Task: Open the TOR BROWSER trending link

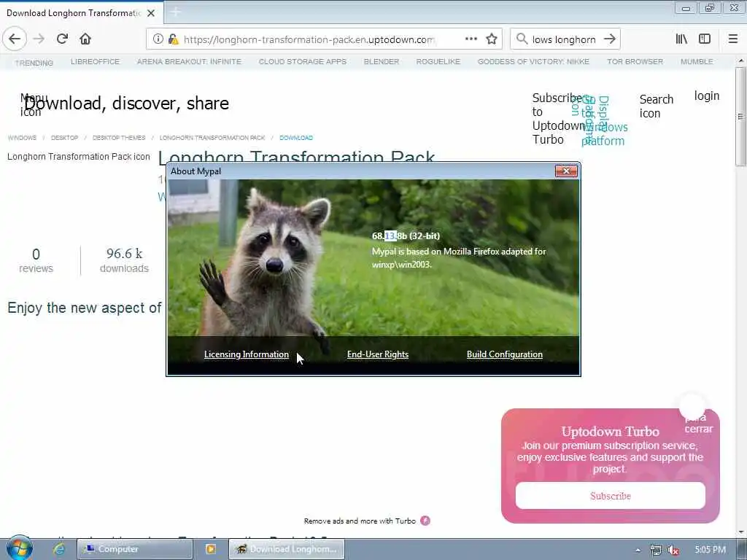Action: coord(635,61)
